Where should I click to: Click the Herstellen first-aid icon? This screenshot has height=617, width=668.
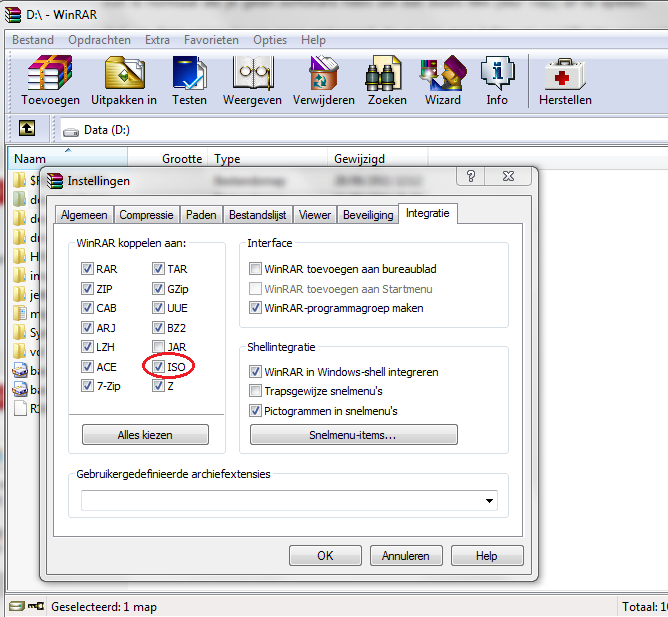coord(565,74)
